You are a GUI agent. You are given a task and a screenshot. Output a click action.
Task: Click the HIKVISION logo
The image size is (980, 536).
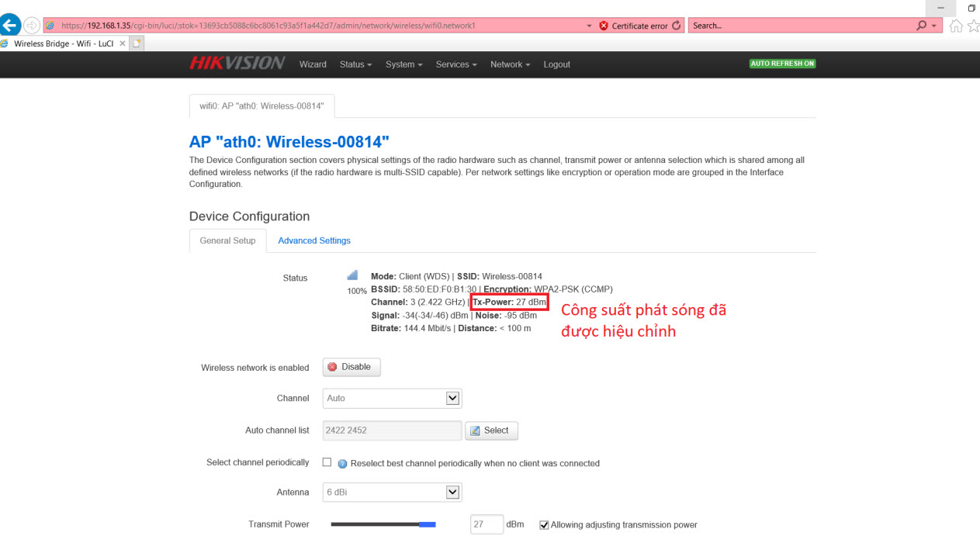[237, 64]
